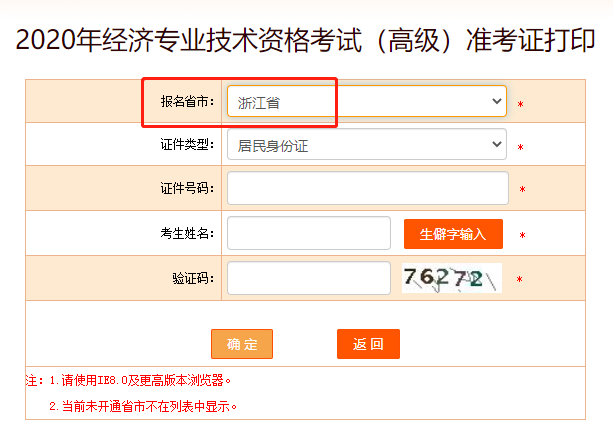Click the 证件类型 field label
Viewport: 613px width, 443px height.
pyautogui.click(x=186, y=145)
